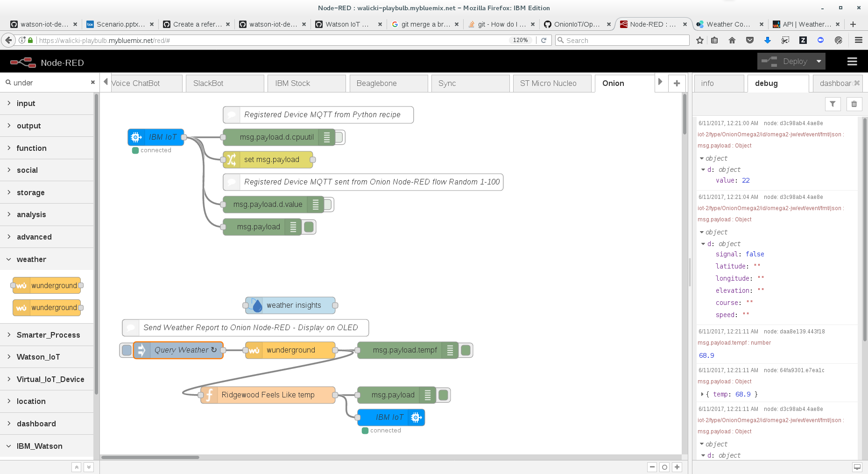
Task: Toggle msg.payload.d.cpuutil debug node button
Action: (x=339, y=137)
